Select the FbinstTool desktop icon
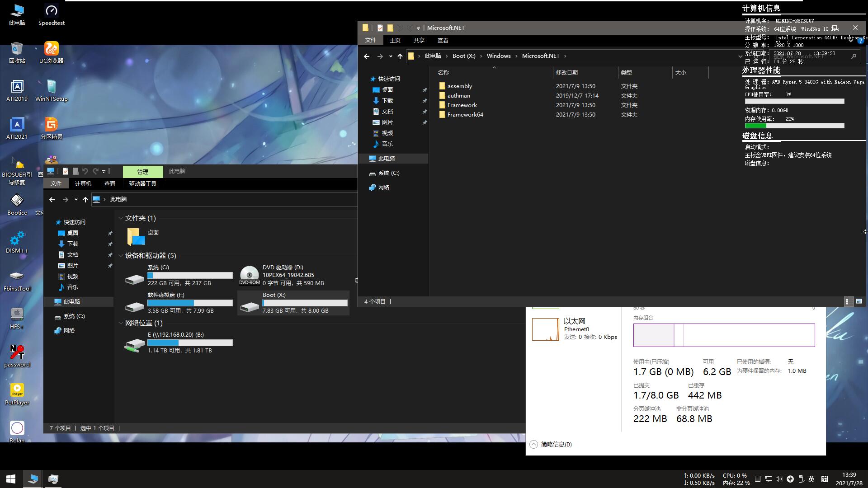The image size is (868, 488). pyautogui.click(x=17, y=280)
